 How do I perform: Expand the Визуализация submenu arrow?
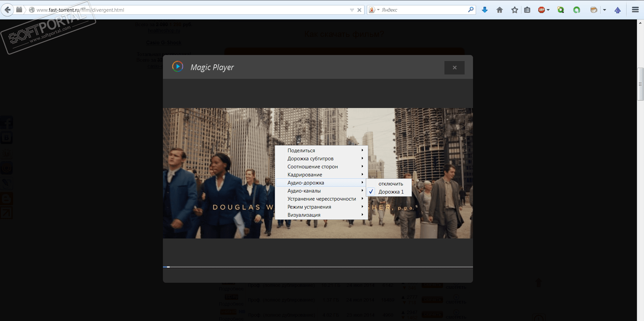(362, 215)
